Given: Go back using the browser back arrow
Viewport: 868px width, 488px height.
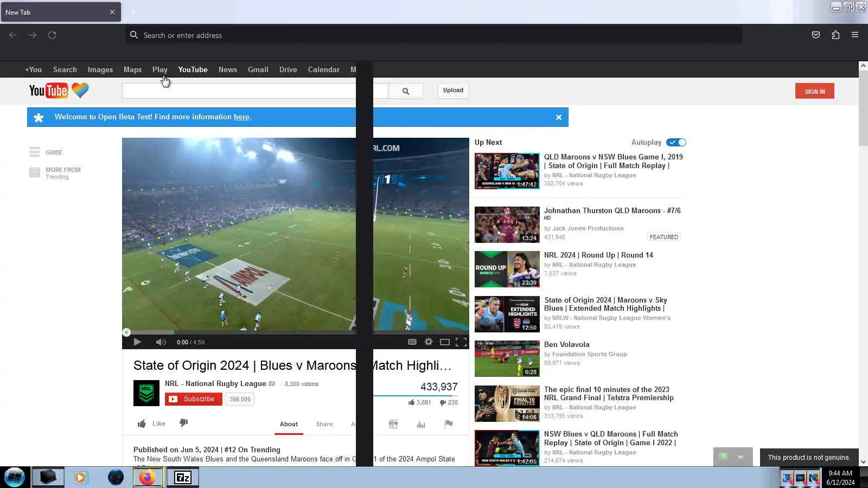Looking at the screenshot, I should (13, 35).
